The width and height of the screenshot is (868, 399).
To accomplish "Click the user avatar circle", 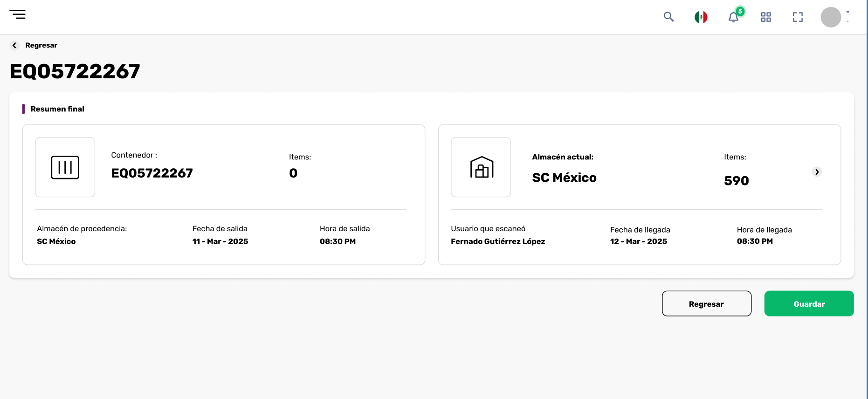I will point(831,17).
